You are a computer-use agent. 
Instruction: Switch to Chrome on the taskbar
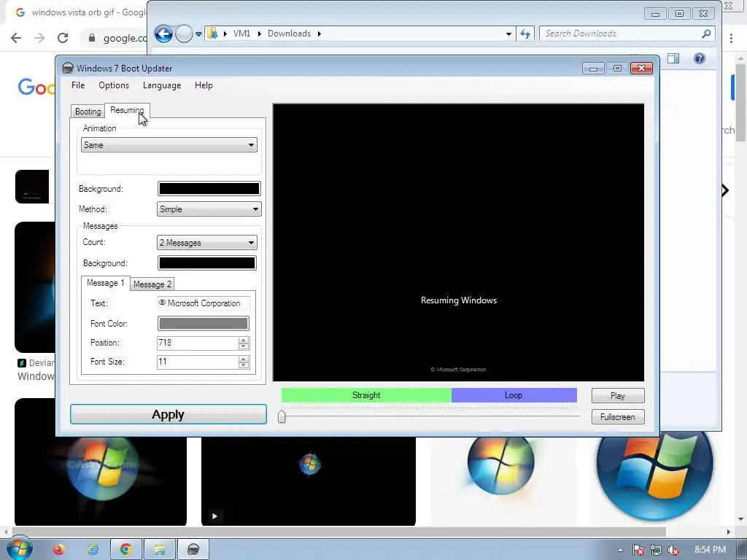coord(126,550)
